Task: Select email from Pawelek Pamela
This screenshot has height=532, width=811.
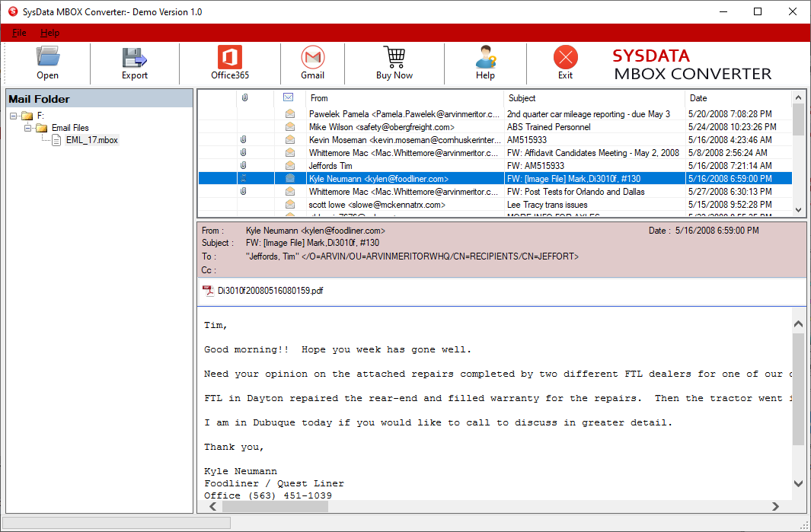Action: click(495, 113)
